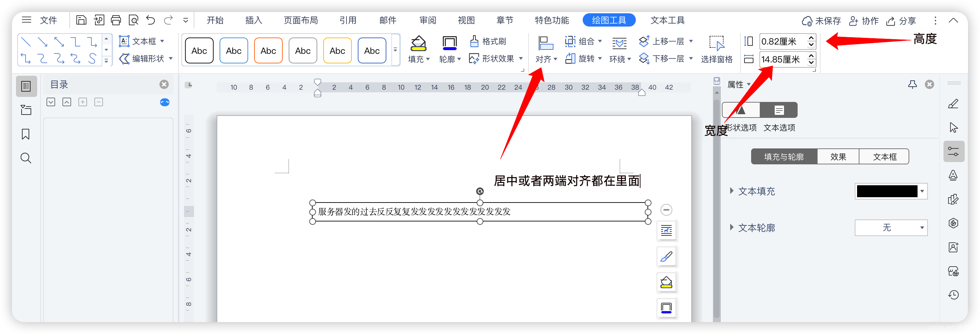Screen dimensions: 980x334
Task: Open the bookmark sidebar icon
Action: [x=26, y=134]
